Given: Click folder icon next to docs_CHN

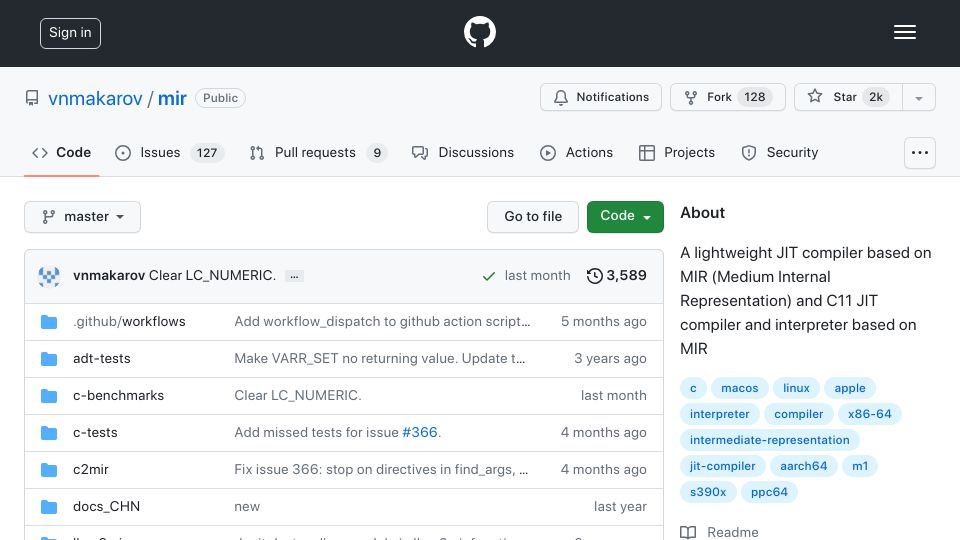Looking at the screenshot, I should tap(49, 507).
